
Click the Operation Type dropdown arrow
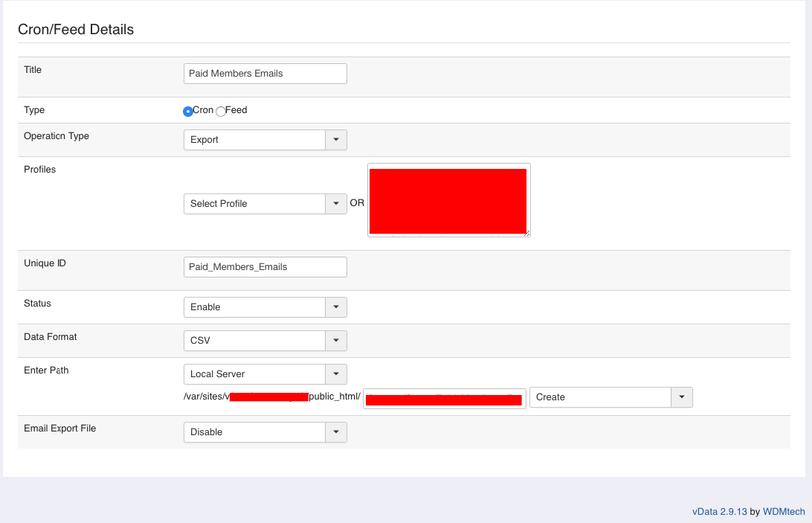pos(336,140)
